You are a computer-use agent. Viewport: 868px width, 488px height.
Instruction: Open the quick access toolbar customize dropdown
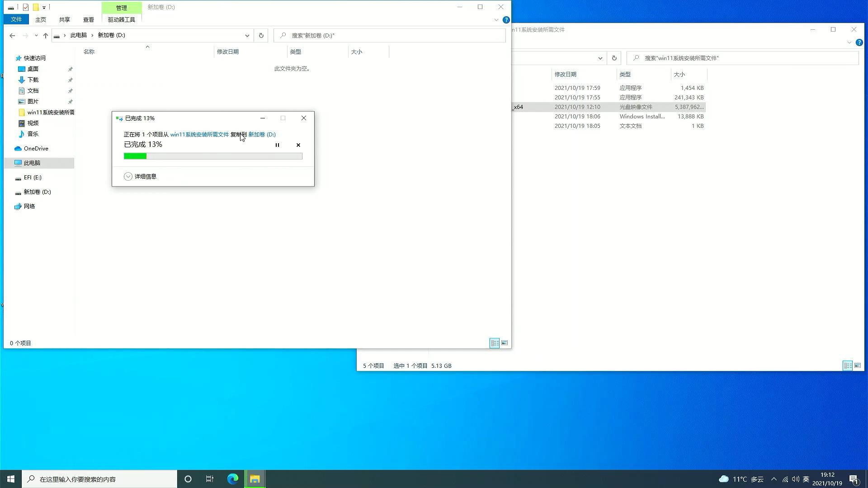pos(44,7)
